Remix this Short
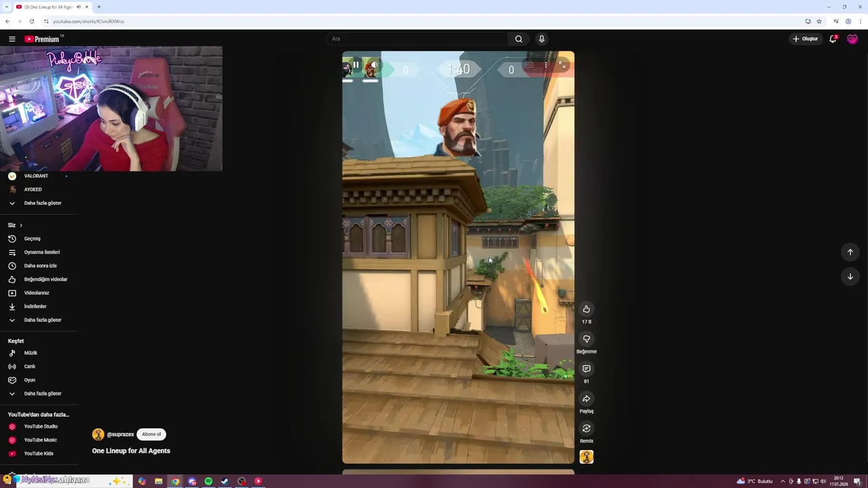Screen dimensions: 868x488 pyautogui.click(x=587, y=428)
